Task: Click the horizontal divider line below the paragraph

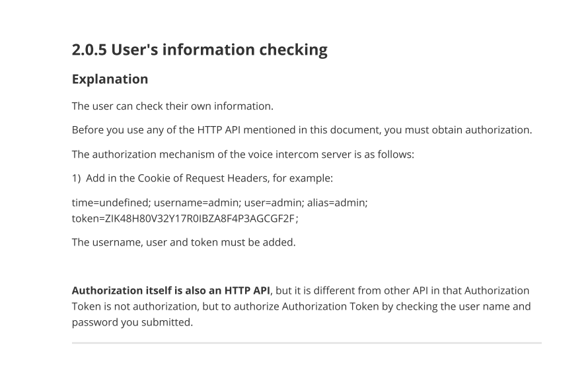Action: (307, 343)
